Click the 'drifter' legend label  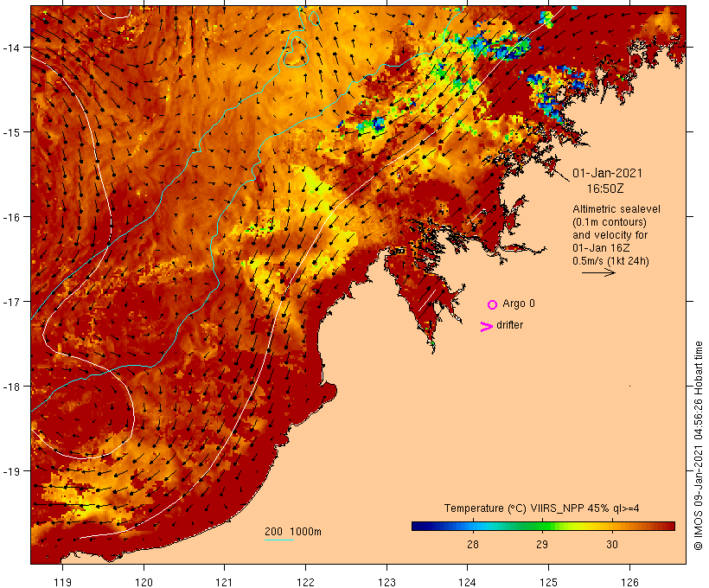pyautogui.click(x=509, y=325)
